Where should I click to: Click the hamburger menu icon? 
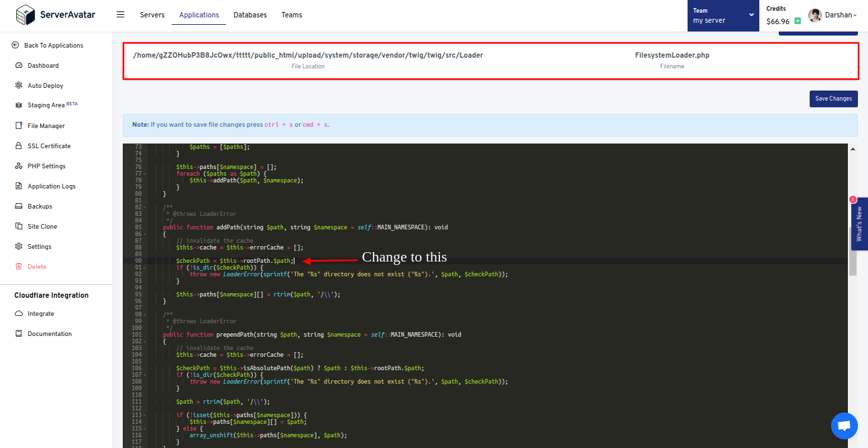coord(120,14)
